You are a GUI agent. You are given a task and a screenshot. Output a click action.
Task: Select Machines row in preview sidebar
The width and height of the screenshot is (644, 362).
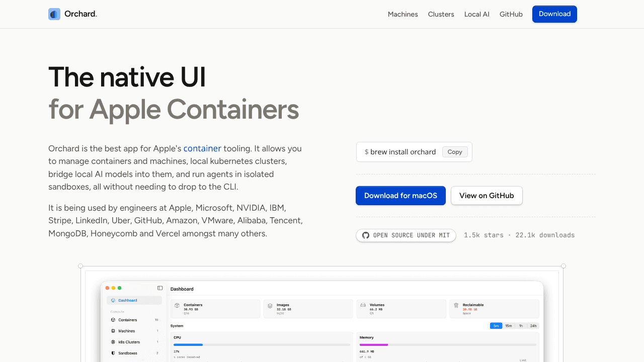coord(134,331)
